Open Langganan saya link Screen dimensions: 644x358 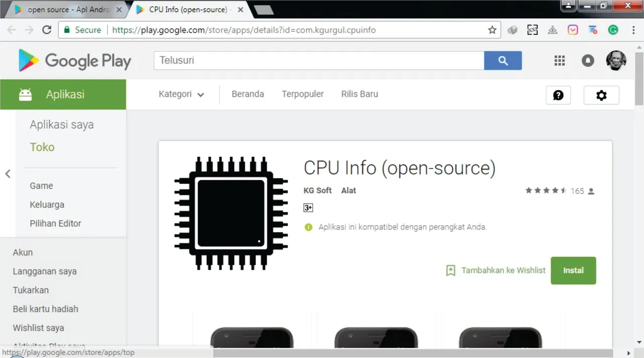[x=45, y=272]
